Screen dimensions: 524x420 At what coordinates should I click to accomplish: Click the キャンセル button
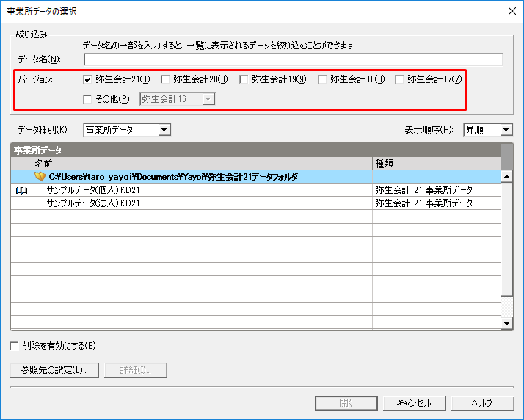[414, 402]
